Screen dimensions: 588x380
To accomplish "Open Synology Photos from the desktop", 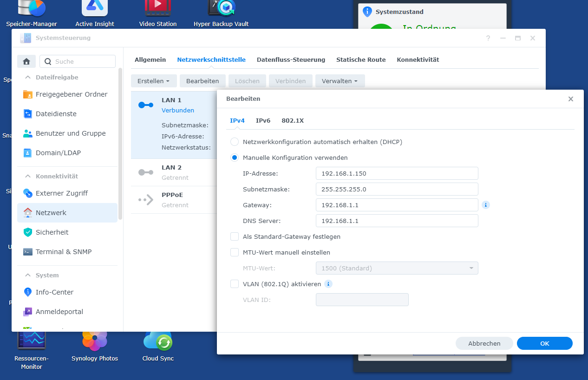I will coord(95,343).
